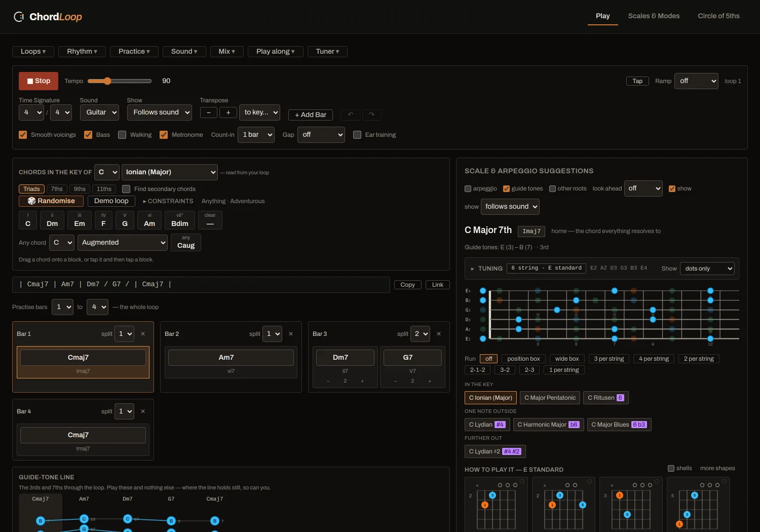Click the Am chord block
Image resolution: width=760 pixels, height=532 pixels.
tap(149, 220)
